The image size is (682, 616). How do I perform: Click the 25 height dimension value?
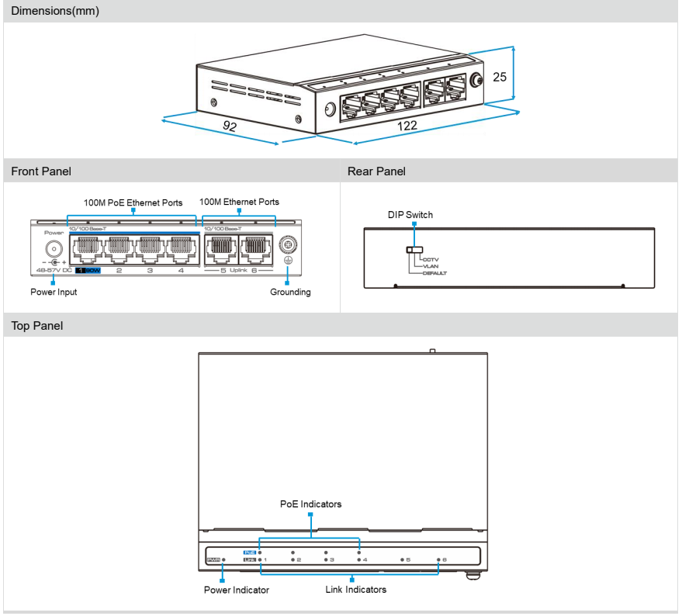click(500, 77)
